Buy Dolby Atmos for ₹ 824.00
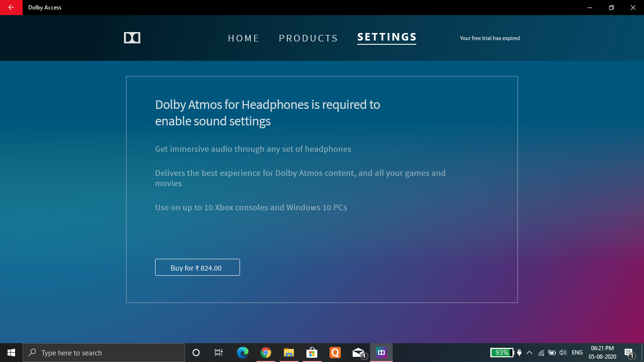 point(198,267)
